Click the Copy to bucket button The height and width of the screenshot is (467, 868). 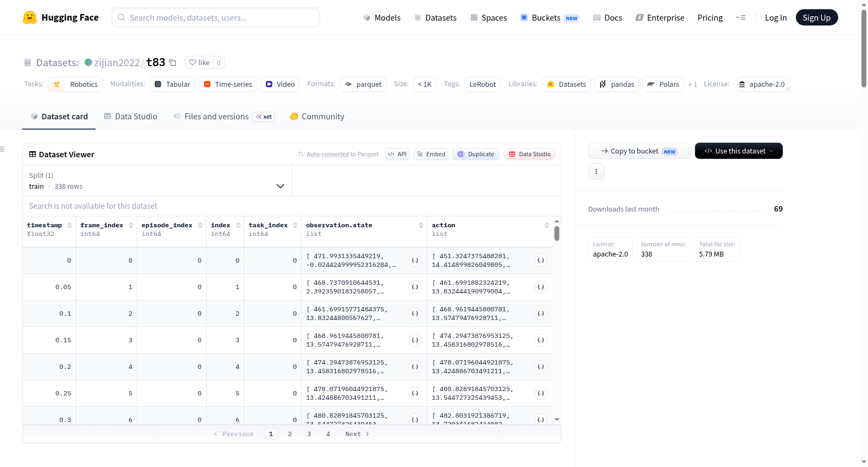pyautogui.click(x=639, y=151)
